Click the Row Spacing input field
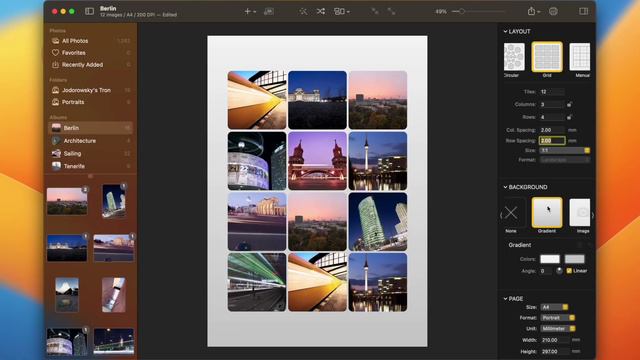The width and height of the screenshot is (640, 360). pos(552,140)
